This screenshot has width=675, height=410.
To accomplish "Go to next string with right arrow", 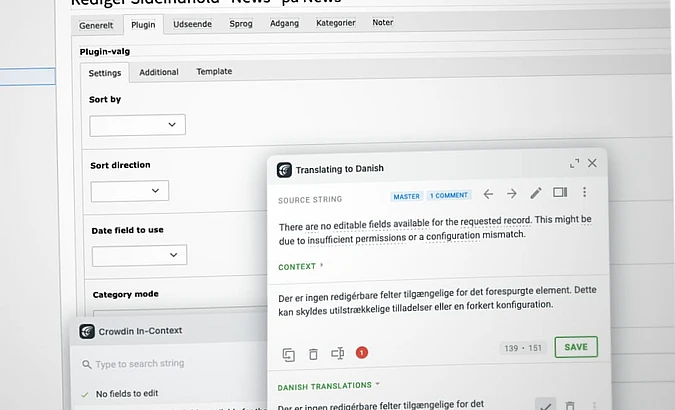I will (512, 194).
